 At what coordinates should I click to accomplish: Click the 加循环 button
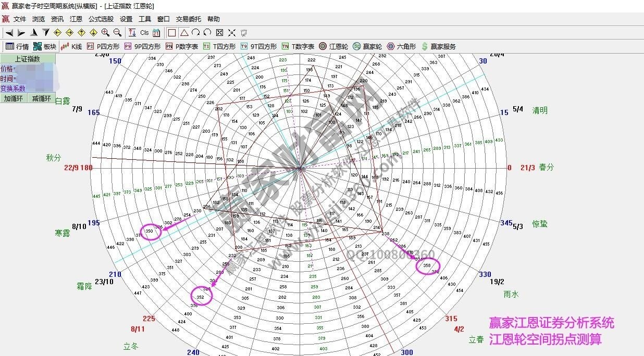[x=14, y=98]
